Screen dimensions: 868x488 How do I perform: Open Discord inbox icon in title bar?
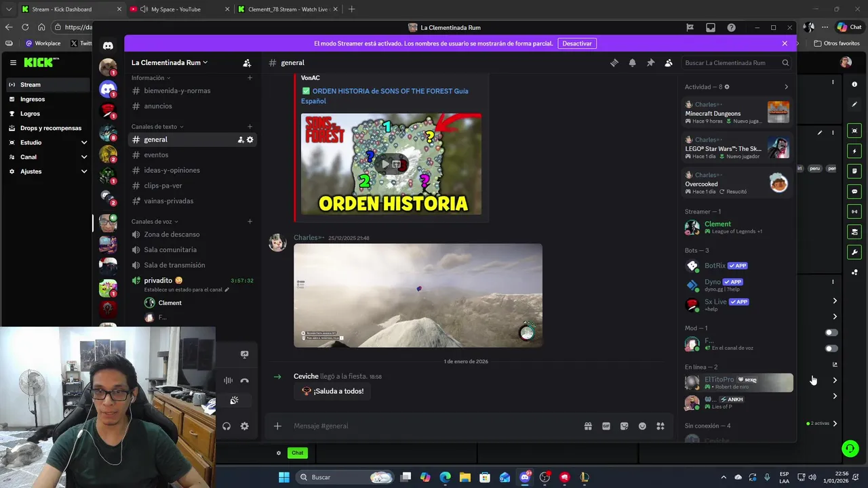coord(710,28)
